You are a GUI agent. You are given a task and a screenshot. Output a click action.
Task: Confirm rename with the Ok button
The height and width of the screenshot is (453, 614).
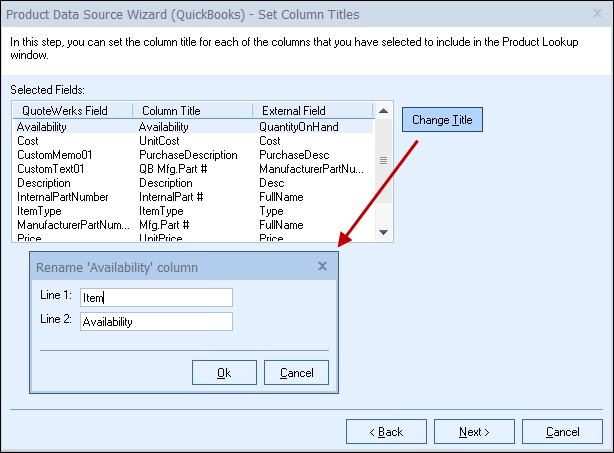click(x=223, y=373)
